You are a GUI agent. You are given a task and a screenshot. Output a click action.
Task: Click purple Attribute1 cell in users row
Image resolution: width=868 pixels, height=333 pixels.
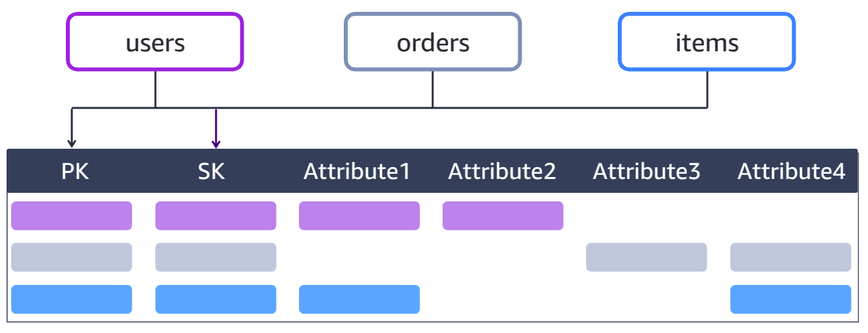(x=360, y=216)
